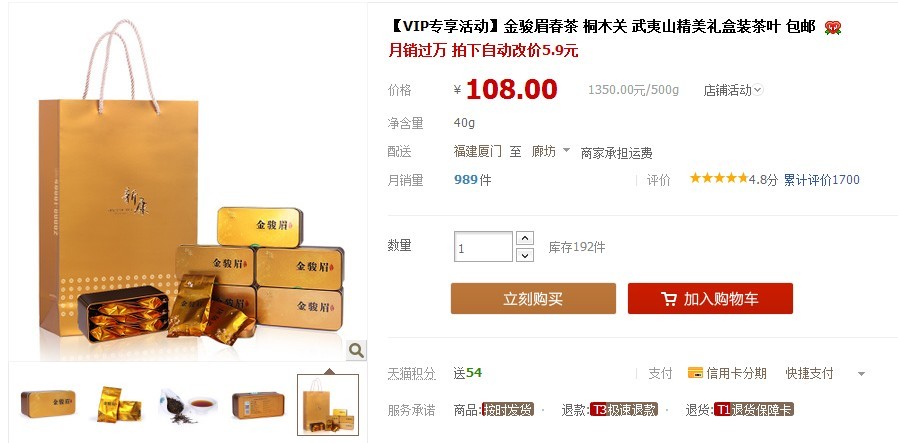Click the credit card installment icon
Image resolution: width=898 pixels, height=443 pixels.
(x=695, y=373)
